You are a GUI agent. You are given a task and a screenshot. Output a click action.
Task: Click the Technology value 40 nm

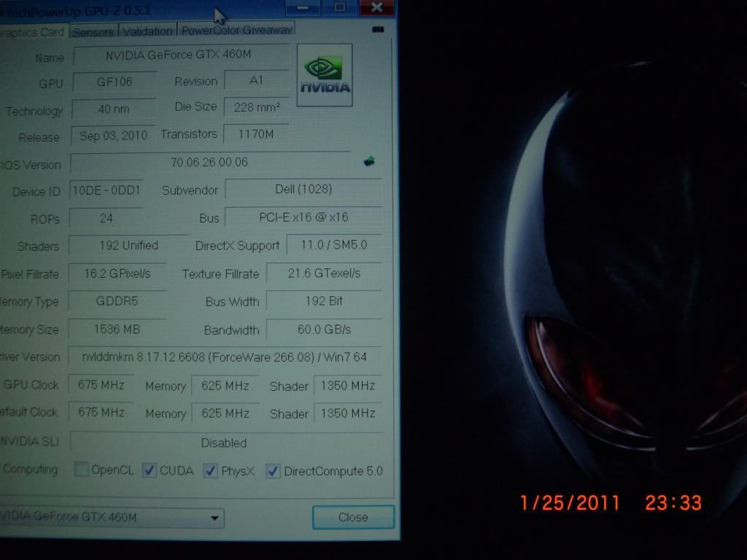pos(113,109)
